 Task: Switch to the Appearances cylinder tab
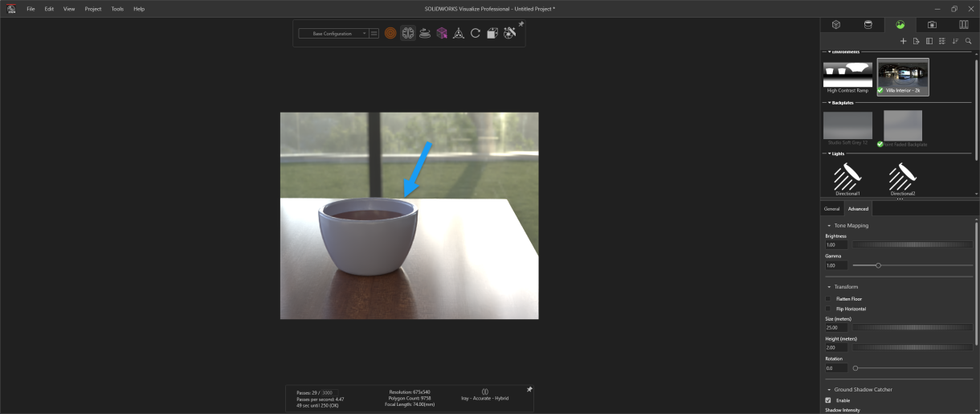(868, 24)
